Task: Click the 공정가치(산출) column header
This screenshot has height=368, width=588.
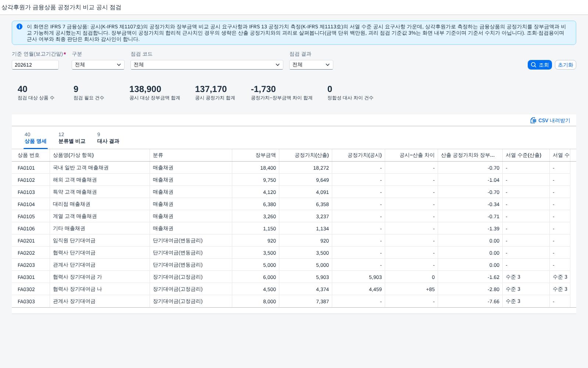Action: pyautogui.click(x=306, y=155)
